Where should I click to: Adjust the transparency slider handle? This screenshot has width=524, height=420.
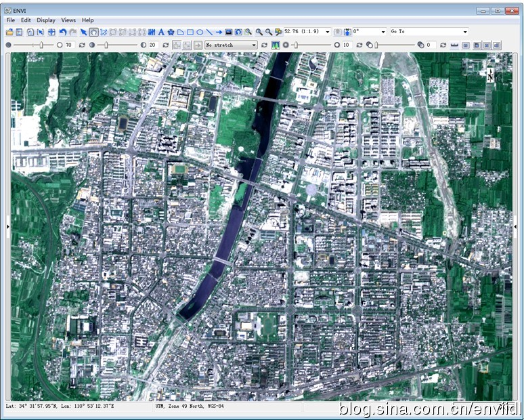[x=376, y=45]
